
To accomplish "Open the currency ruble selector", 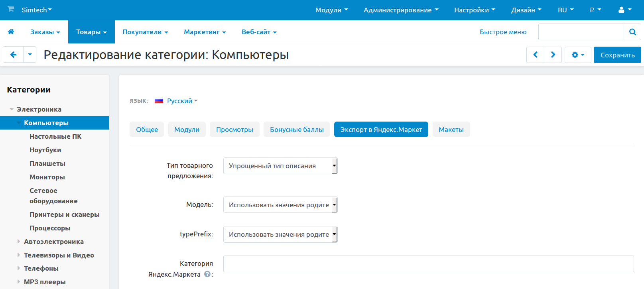I will (595, 10).
